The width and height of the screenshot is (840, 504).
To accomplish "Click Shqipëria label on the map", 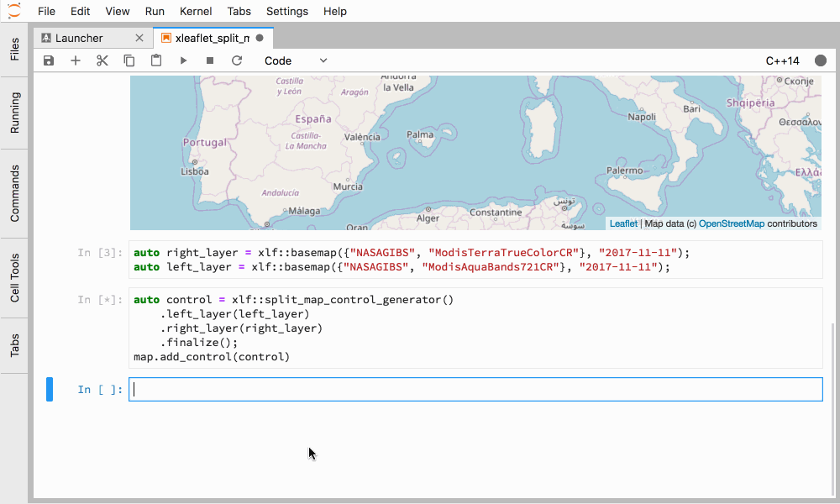I will [x=750, y=102].
